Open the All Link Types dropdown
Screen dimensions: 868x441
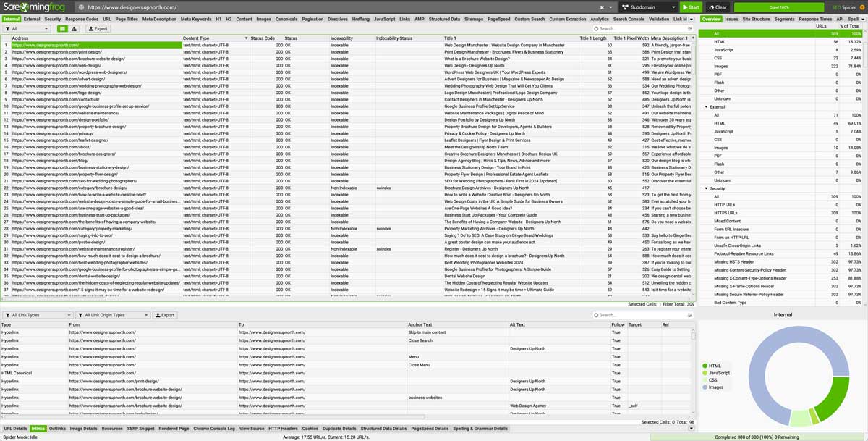tap(38, 315)
